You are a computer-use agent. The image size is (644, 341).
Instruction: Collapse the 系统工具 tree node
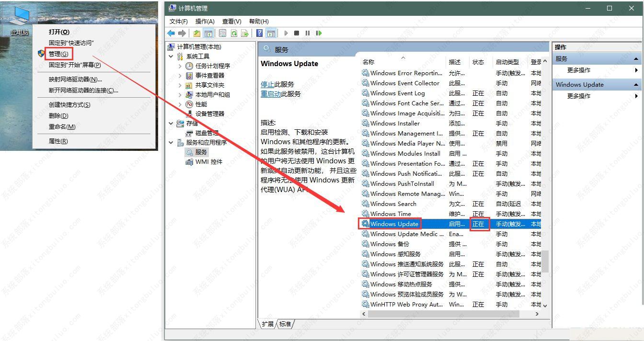click(171, 56)
